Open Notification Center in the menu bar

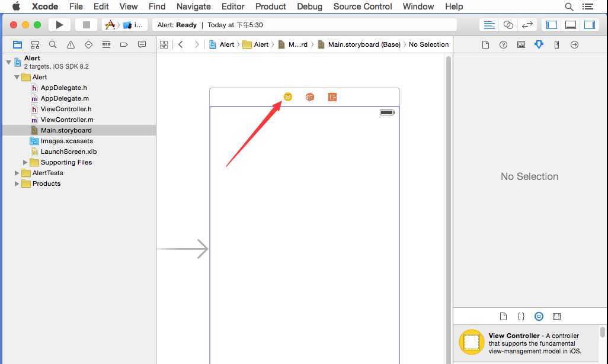tap(588, 7)
